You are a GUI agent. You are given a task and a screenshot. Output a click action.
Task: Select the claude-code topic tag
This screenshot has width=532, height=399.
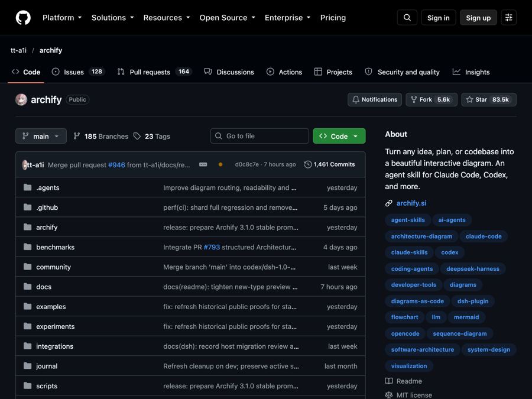(484, 236)
